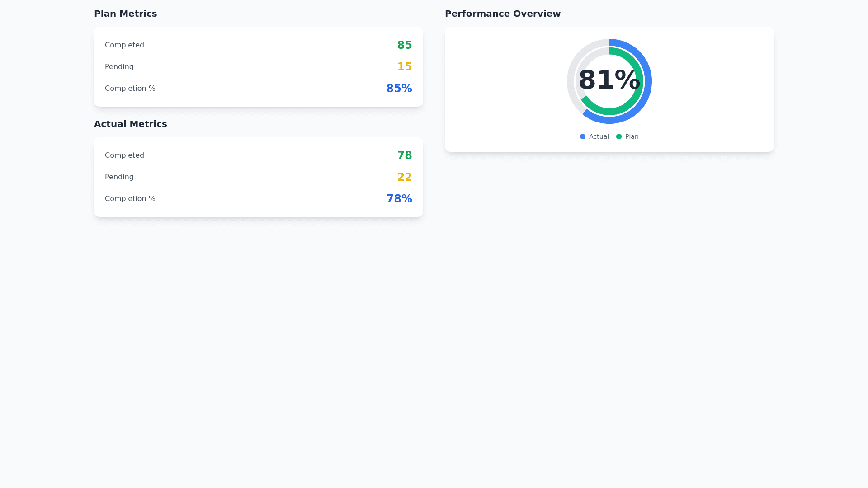Click the Performance Overview heading
This screenshot has width=868, height=488.
click(x=502, y=14)
